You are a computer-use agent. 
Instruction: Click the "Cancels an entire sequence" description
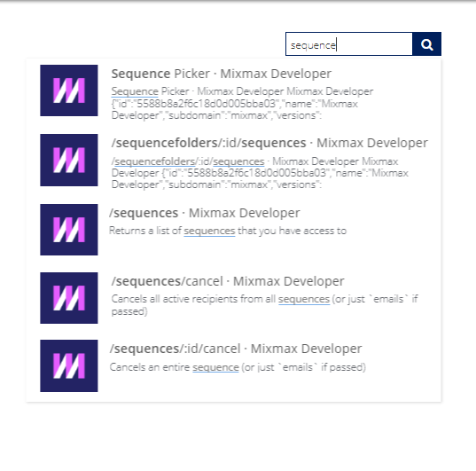point(238,367)
